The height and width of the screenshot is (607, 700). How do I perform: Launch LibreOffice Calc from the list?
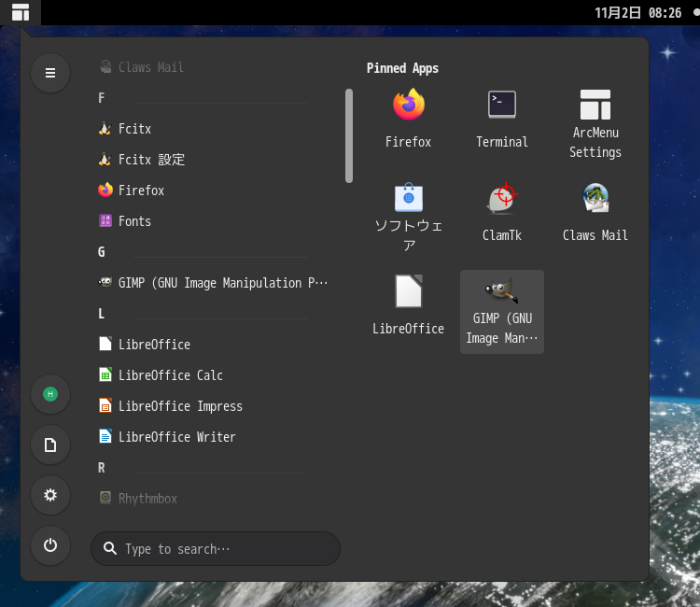215,375
